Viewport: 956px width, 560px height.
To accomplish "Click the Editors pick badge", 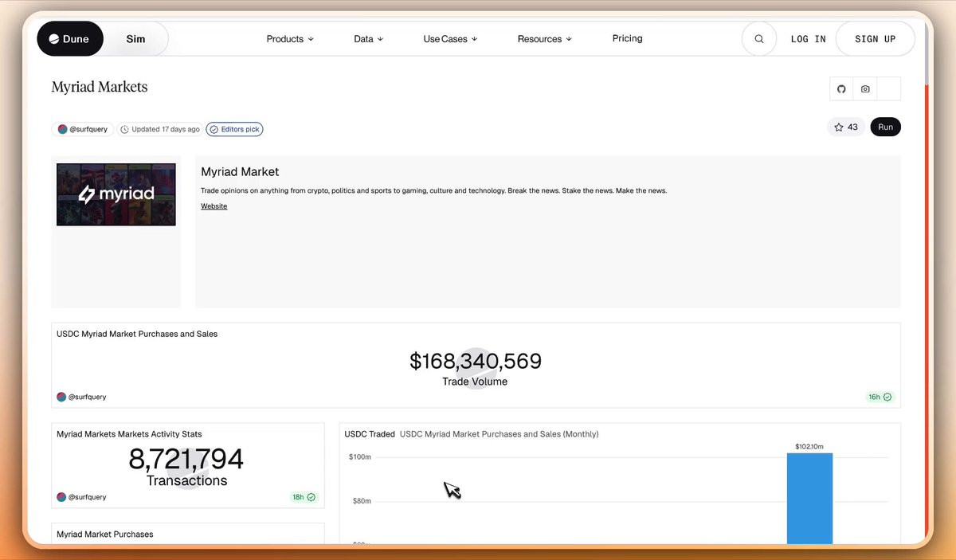I will [x=234, y=129].
